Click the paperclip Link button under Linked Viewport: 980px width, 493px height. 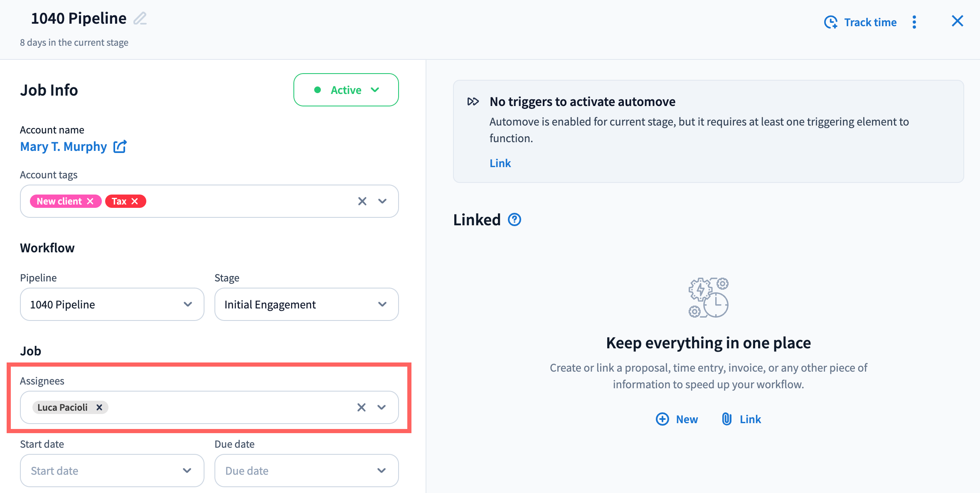click(742, 419)
